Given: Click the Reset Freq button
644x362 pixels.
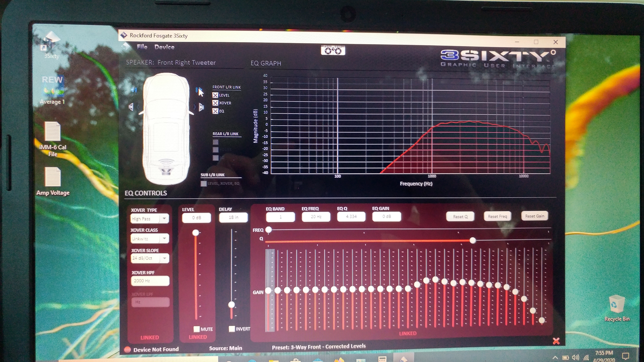Looking at the screenshot, I should tap(497, 216).
